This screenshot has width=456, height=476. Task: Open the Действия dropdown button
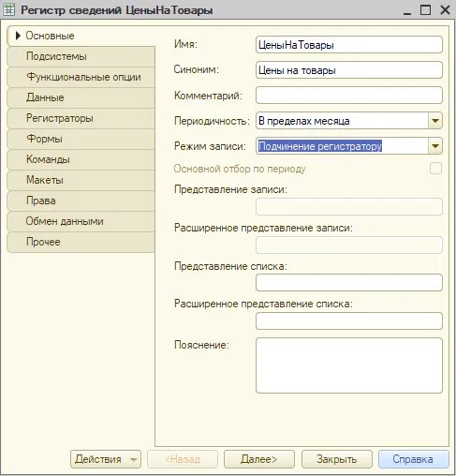[x=106, y=459]
